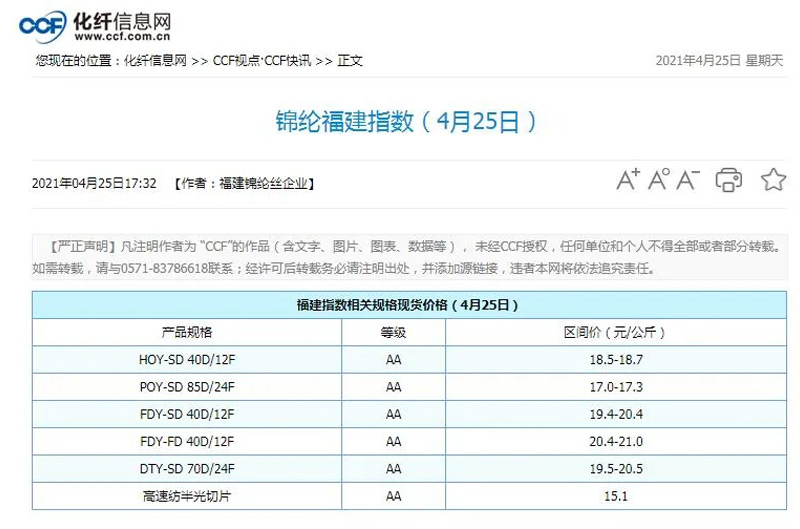Viewport: 800px width, 529px height.
Task: Select the HOY-SD 40D/12F row
Action: [x=187, y=359]
